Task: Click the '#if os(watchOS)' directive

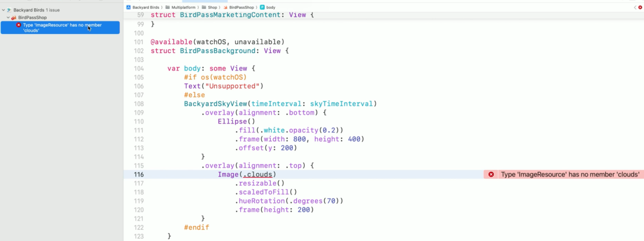Action: (x=216, y=77)
